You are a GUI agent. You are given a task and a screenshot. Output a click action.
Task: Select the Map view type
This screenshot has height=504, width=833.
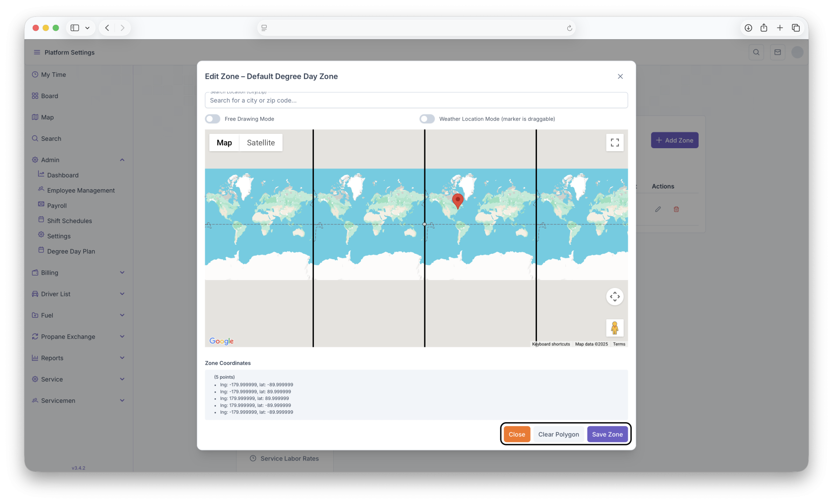coord(224,143)
